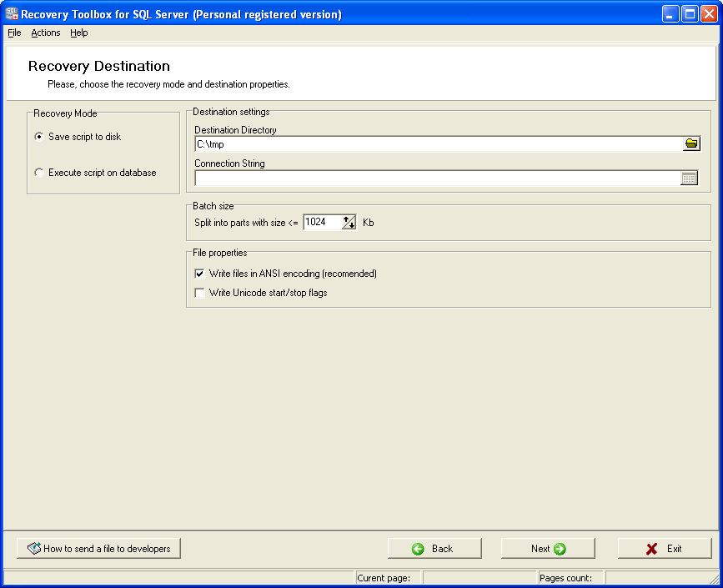The width and height of the screenshot is (723, 588).
Task: Open the File menu
Action: tap(14, 33)
